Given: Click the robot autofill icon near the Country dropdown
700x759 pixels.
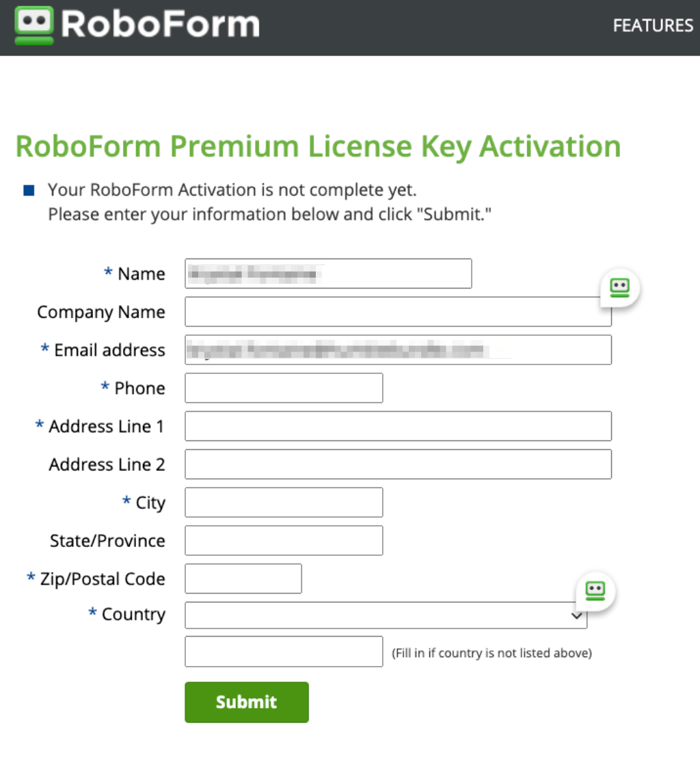Looking at the screenshot, I should click(594, 591).
